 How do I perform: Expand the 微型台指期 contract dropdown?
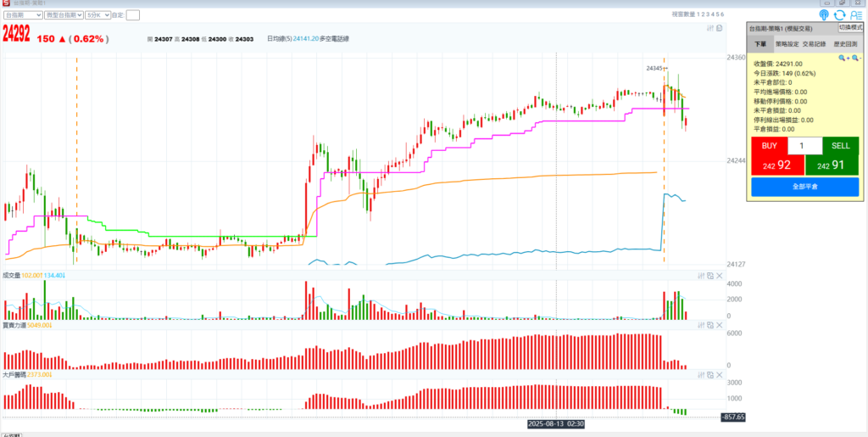pyautogui.click(x=64, y=14)
